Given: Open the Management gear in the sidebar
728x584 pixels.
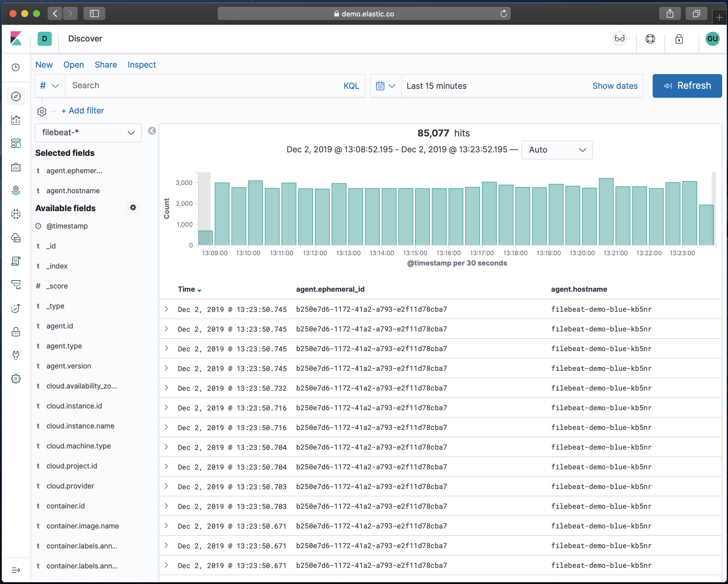Looking at the screenshot, I should tap(16, 378).
